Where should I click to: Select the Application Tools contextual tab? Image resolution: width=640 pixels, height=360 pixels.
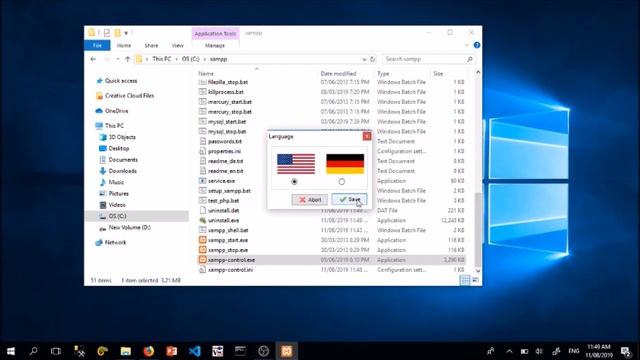215,33
